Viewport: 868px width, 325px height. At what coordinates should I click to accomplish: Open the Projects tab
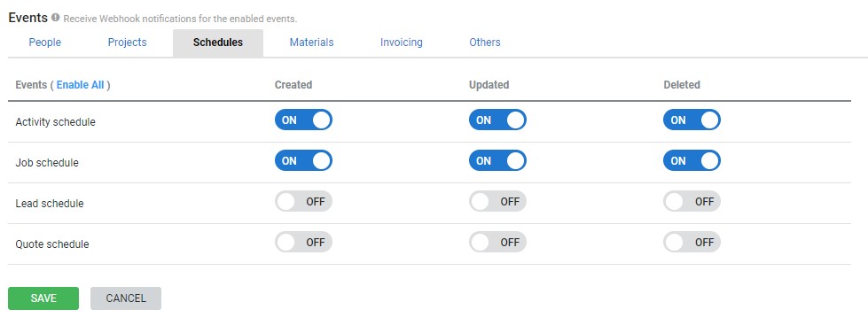128,43
